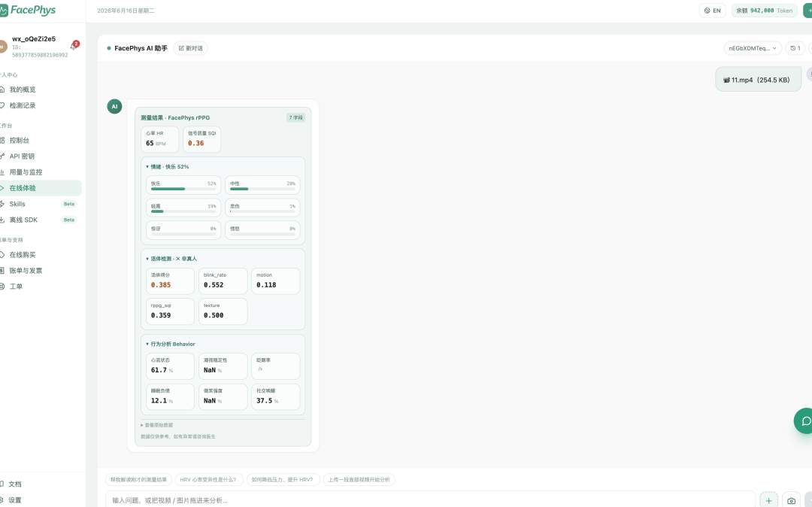The image size is (812, 507).
Task: Click the green status dot before FacePhys AI 助手
Action: (x=109, y=48)
